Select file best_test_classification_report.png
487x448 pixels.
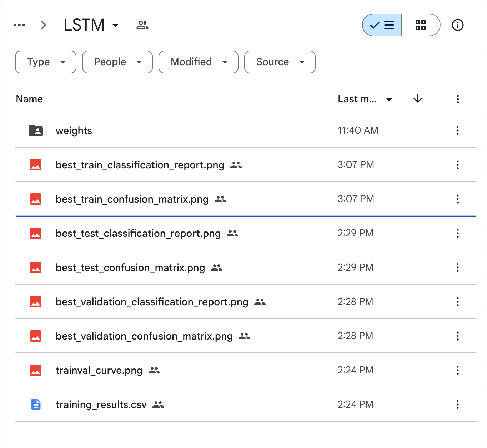138,234
